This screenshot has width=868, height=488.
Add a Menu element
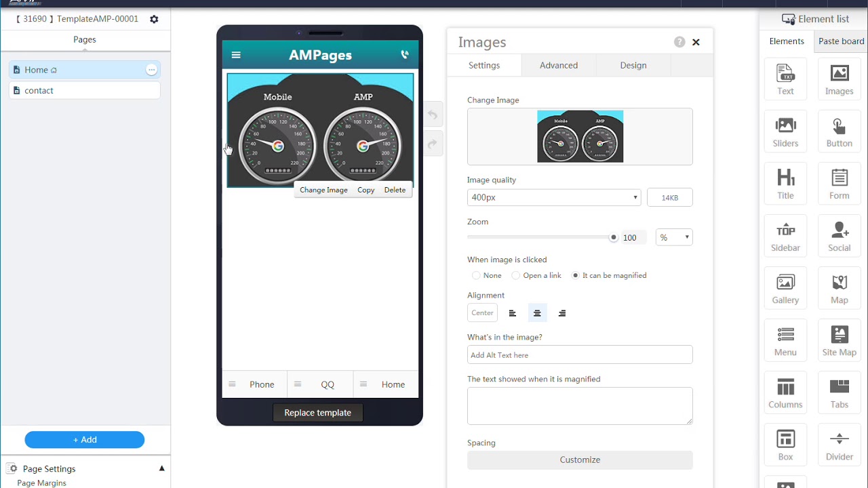pyautogui.click(x=785, y=342)
